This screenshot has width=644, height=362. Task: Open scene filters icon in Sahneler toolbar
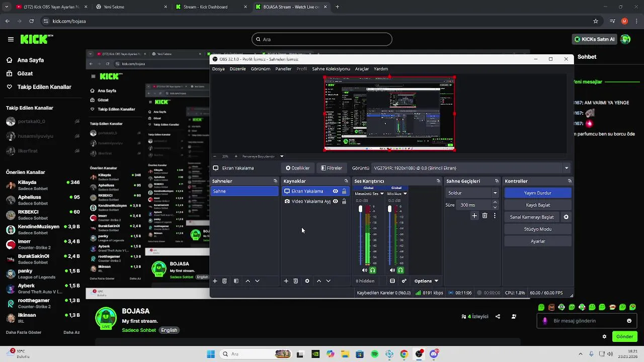coord(236,281)
